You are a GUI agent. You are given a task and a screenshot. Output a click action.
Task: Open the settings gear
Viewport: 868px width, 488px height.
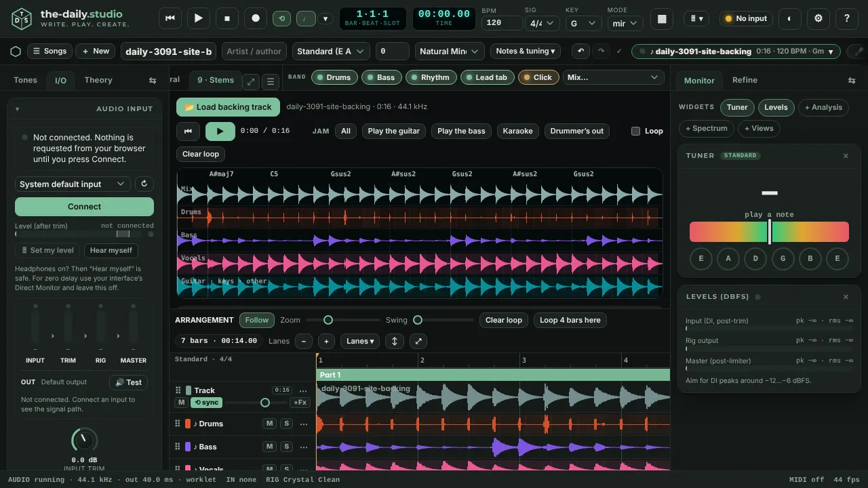tap(818, 19)
